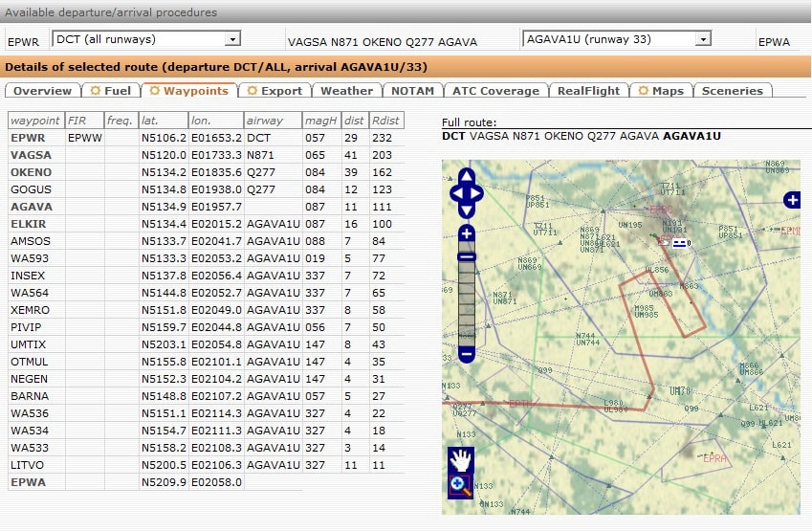
Task: Expand the map layer switcher plus icon
Action: coord(792,200)
